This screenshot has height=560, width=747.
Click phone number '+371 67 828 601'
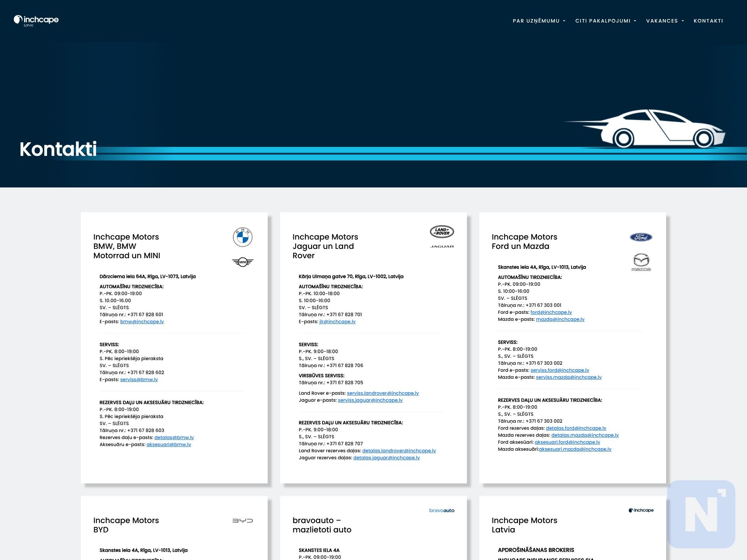[x=145, y=315]
